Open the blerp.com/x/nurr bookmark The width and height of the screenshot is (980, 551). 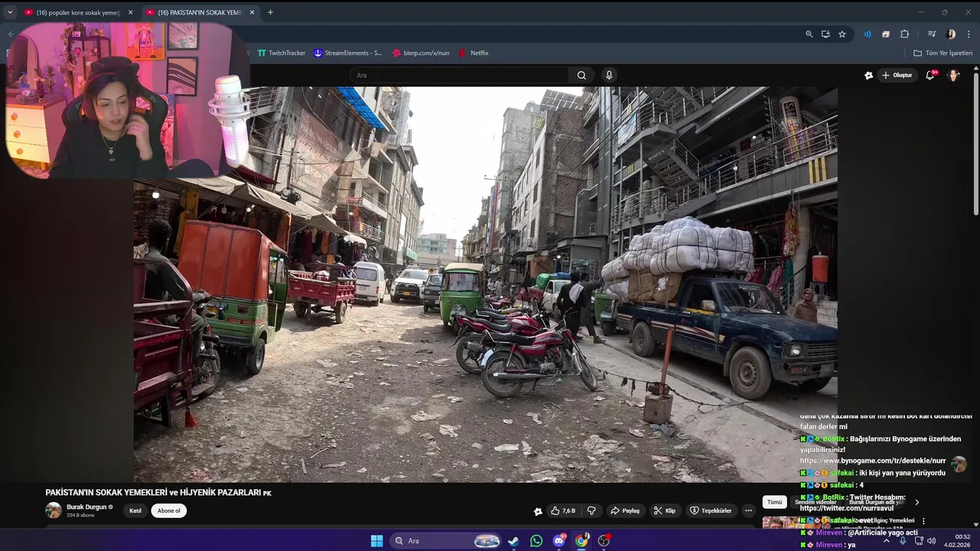click(420, 53)
